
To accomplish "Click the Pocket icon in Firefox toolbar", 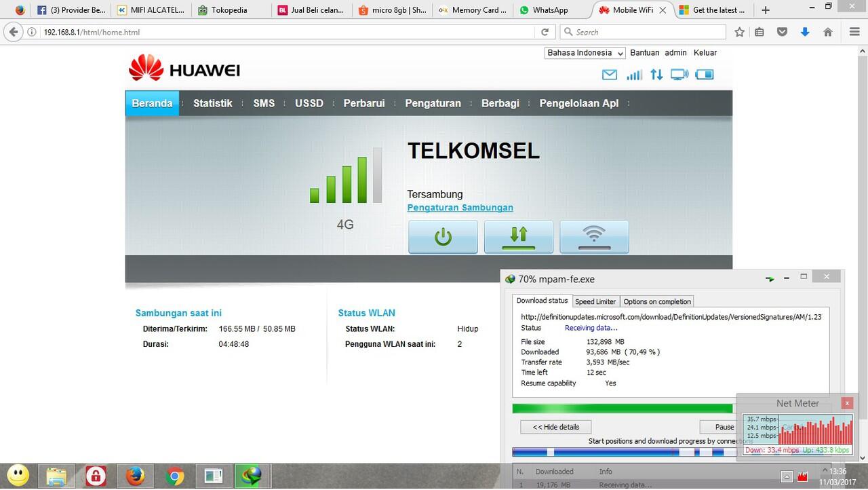I will click(782, 32).
